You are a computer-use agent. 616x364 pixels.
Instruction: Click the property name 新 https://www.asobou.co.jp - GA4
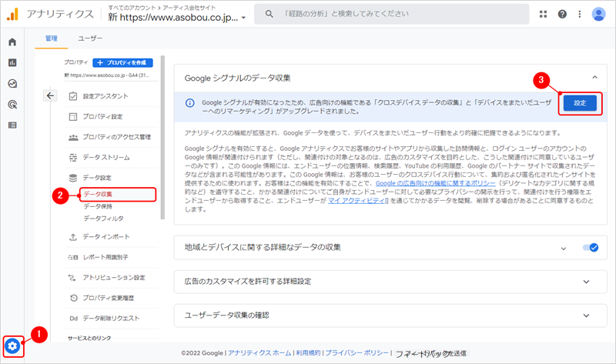click(106, 75)
